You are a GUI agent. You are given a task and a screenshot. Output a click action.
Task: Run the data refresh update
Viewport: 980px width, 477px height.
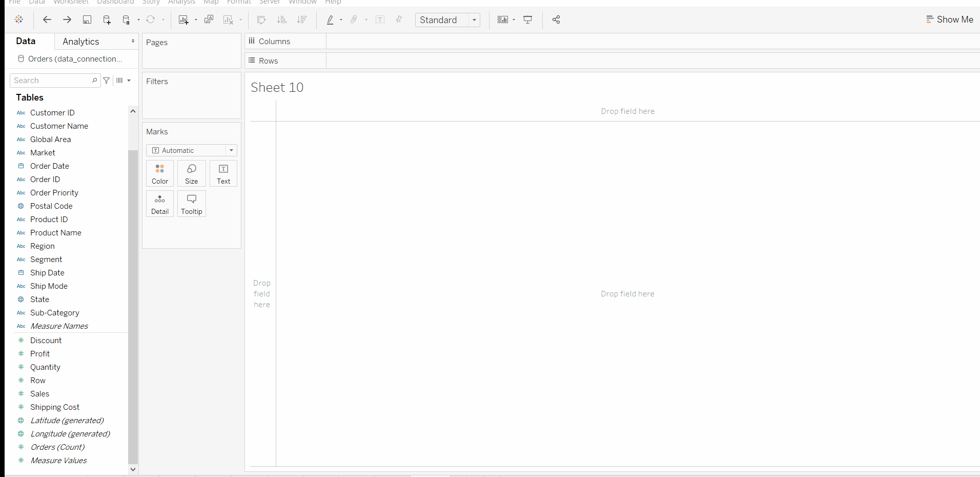click(151, 19)
